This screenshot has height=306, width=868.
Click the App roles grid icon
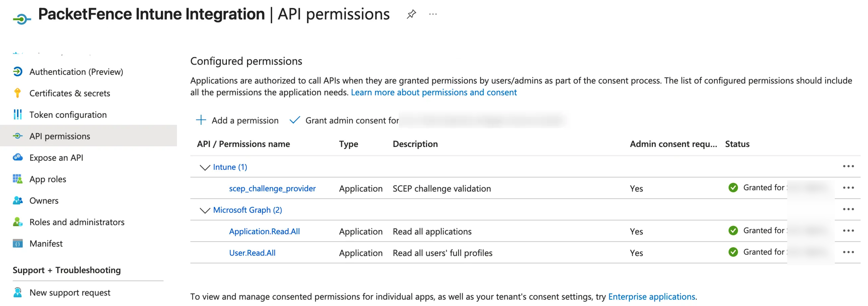coord(18,179)
